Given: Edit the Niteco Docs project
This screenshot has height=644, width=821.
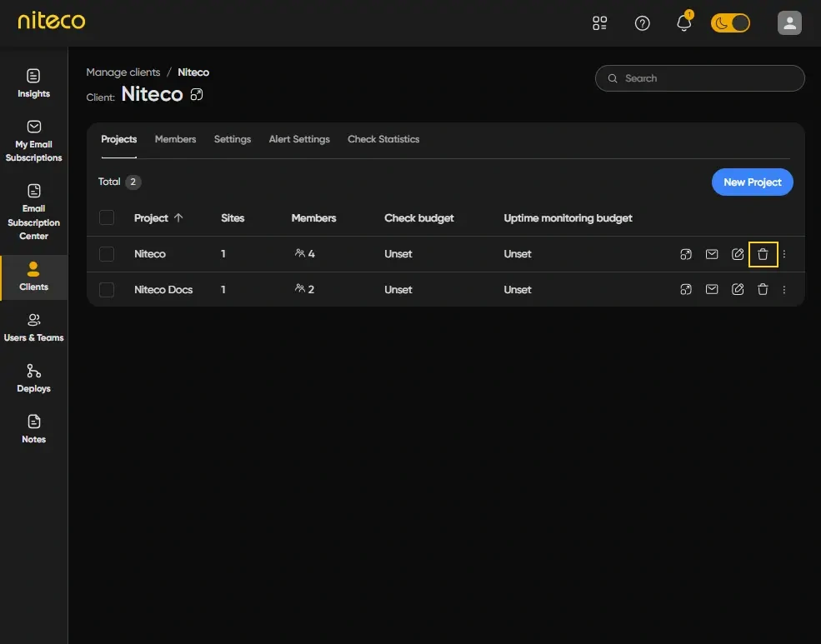Looking at the screenshot, I should point(737,289).
